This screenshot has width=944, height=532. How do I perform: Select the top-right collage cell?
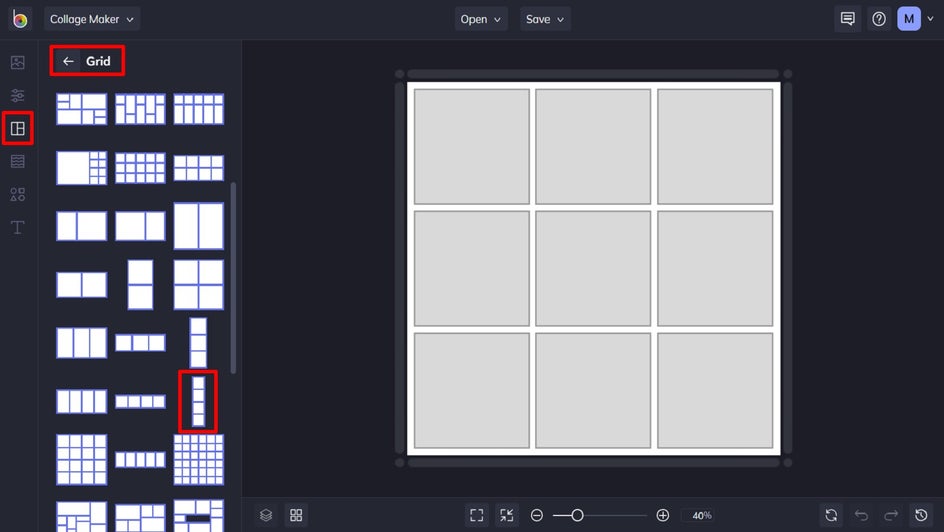point(715,146)
